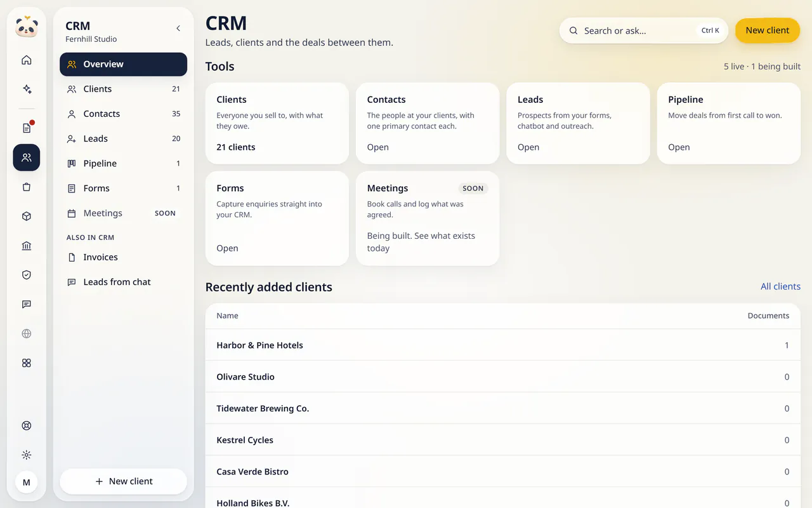Image resolution: width=812 pixels, height=508 pixels.
Task: Open the Casa Verde Bistro row
Action: (503, 472)
